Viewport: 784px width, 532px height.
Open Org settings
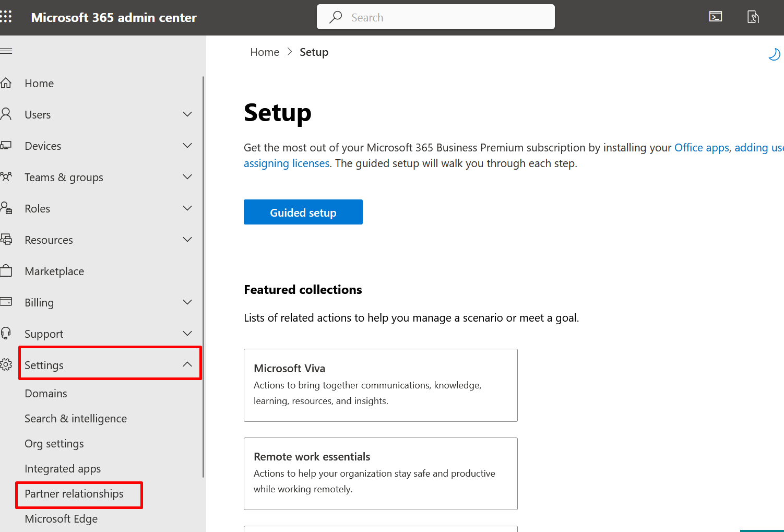click(54, 443)
